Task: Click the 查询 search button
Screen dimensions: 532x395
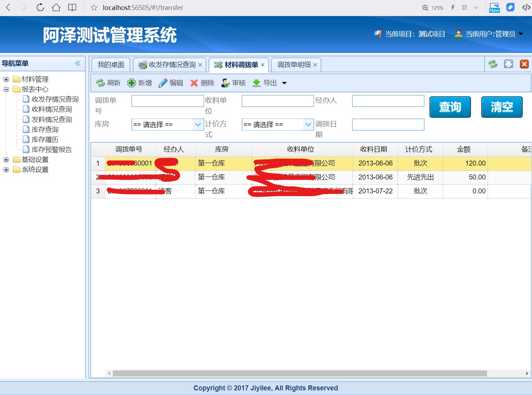Action: [x=450, y=107]
